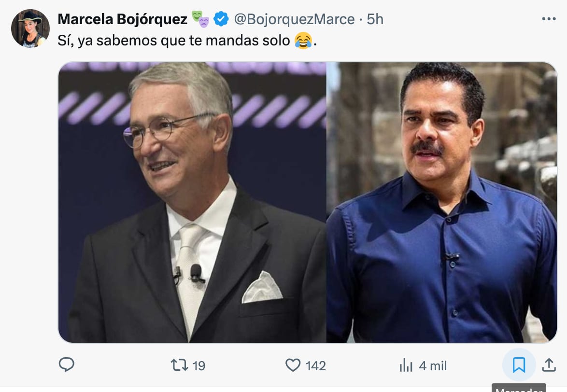Click the blue verified checkmark badge
The width and height of the screenshot is (567, 392).
(x=221, y=19)
